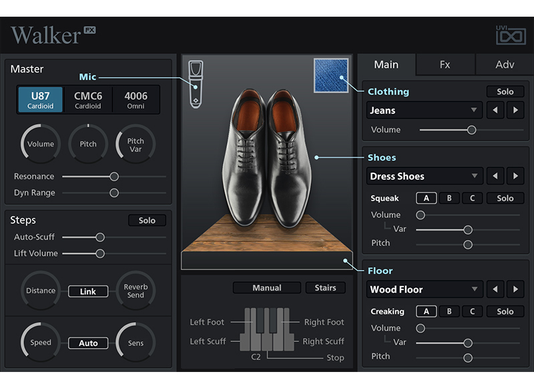Click the Sens knob
Screen dimensions: 534x392
136,342
